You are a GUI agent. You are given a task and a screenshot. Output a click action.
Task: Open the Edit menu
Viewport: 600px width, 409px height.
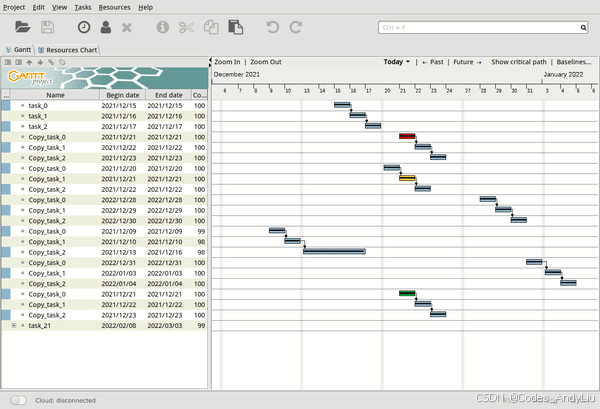click(x=39, y=7)
